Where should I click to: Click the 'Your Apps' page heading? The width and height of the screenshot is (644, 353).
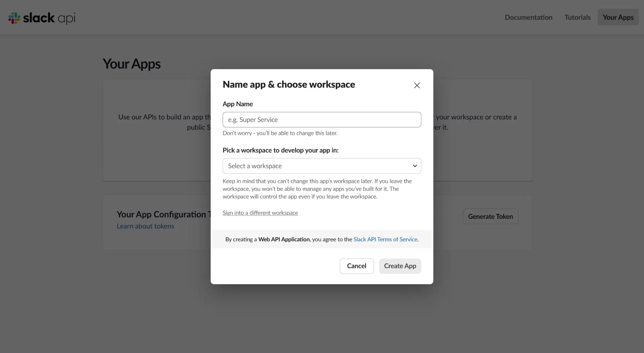click(131, 64)
